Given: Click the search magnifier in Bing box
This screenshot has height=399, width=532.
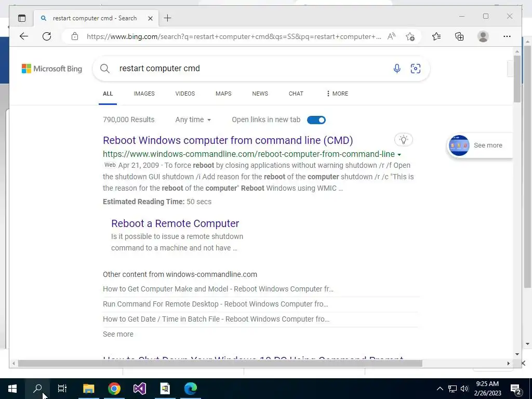Looking at the screenshot, I should pyautogui.click(x=105, y=69).
